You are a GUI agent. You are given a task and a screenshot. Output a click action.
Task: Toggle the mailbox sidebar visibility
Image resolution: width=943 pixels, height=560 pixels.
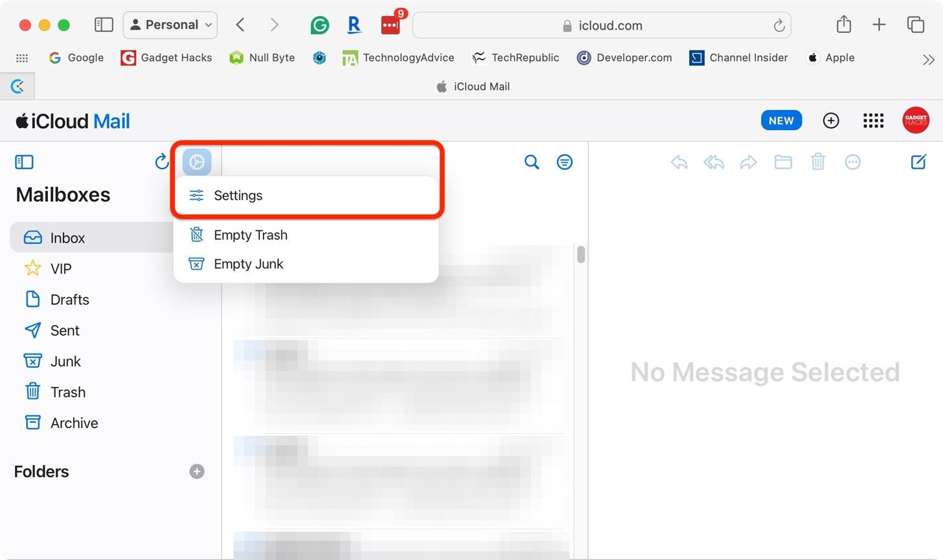click(24, 162)
